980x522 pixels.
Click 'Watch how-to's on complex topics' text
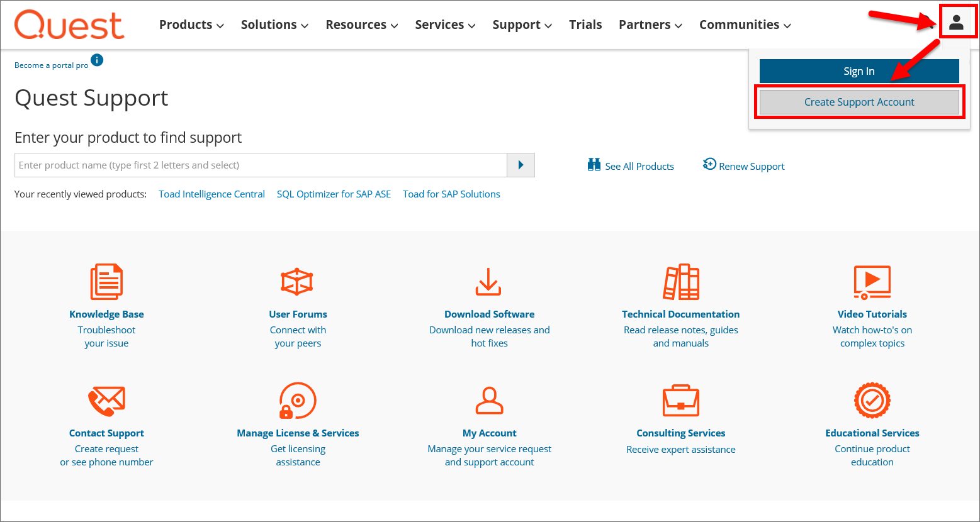coord(872,336)
